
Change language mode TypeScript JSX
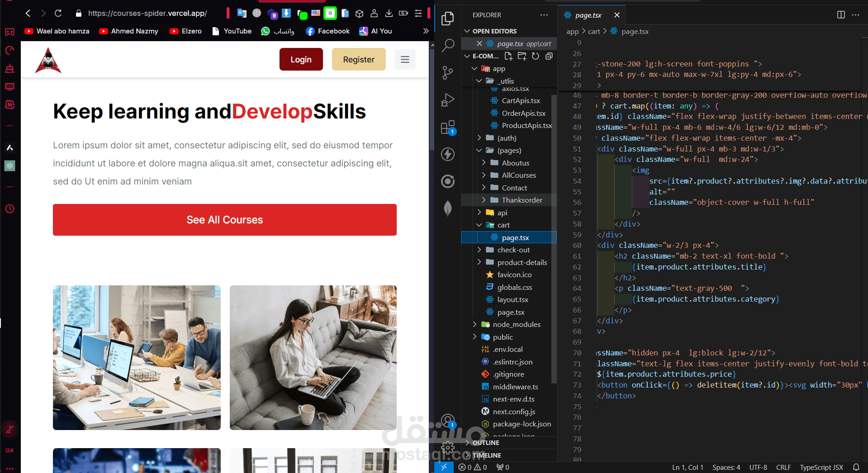pos(821,467)
